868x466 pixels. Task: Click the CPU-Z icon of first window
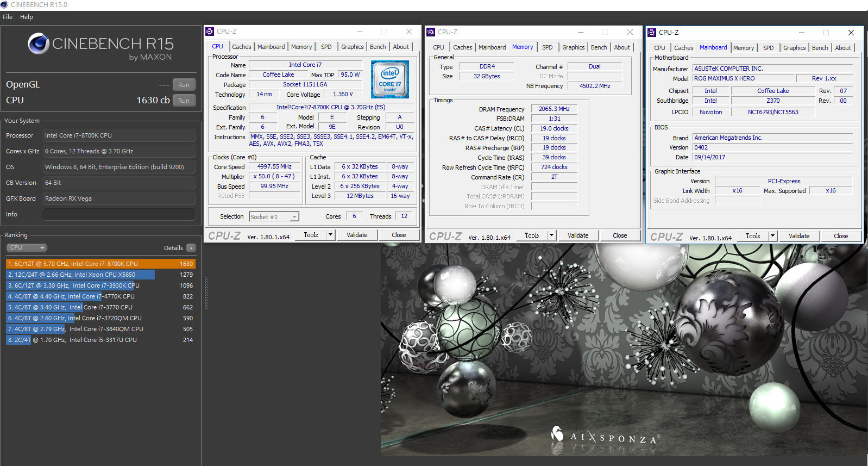(x=210, y=32)
